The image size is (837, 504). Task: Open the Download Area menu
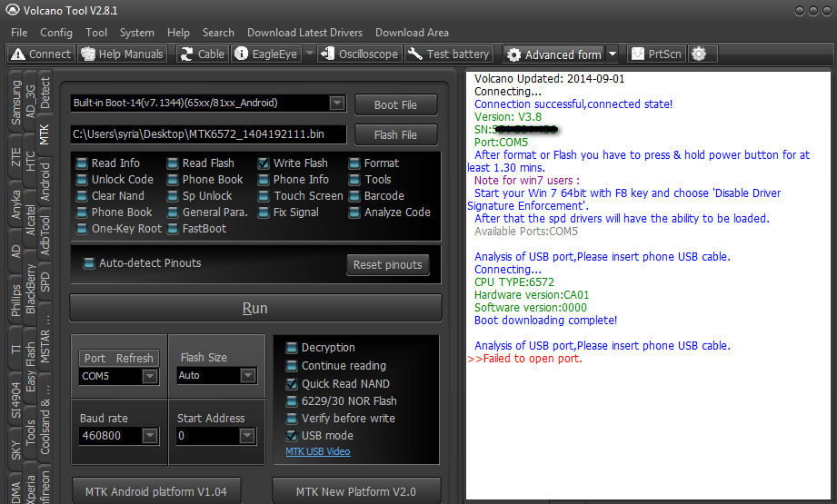[x=412, y=33]
